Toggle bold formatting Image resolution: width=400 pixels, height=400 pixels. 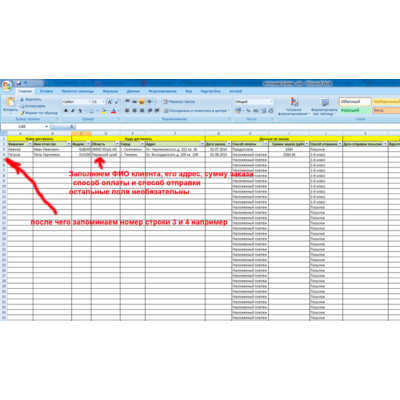point(66,111)
